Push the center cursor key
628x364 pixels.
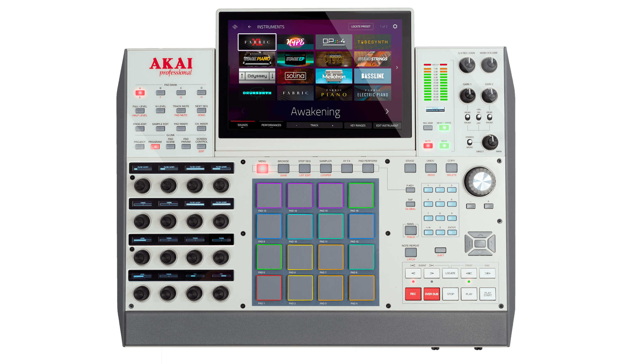[480, 244]
